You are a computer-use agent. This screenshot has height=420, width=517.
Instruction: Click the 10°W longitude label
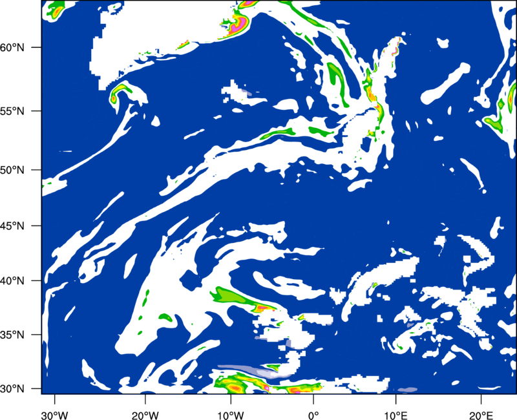point(231,415)
